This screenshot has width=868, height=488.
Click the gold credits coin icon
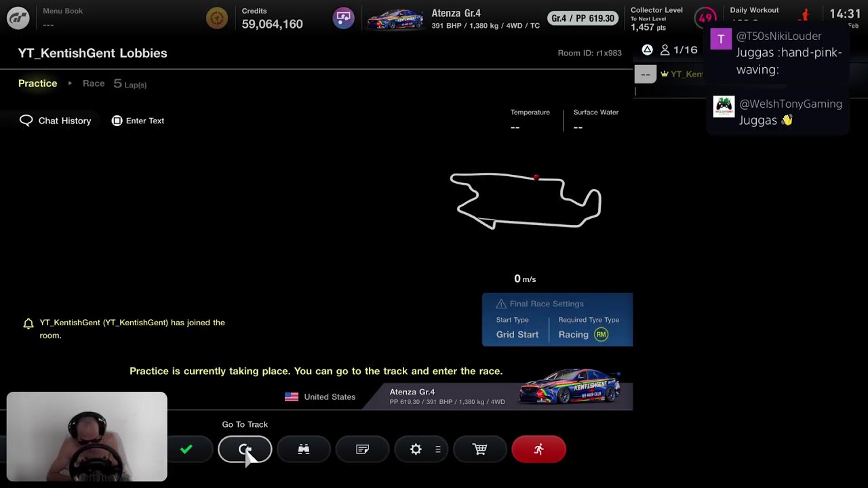(217, 18)
